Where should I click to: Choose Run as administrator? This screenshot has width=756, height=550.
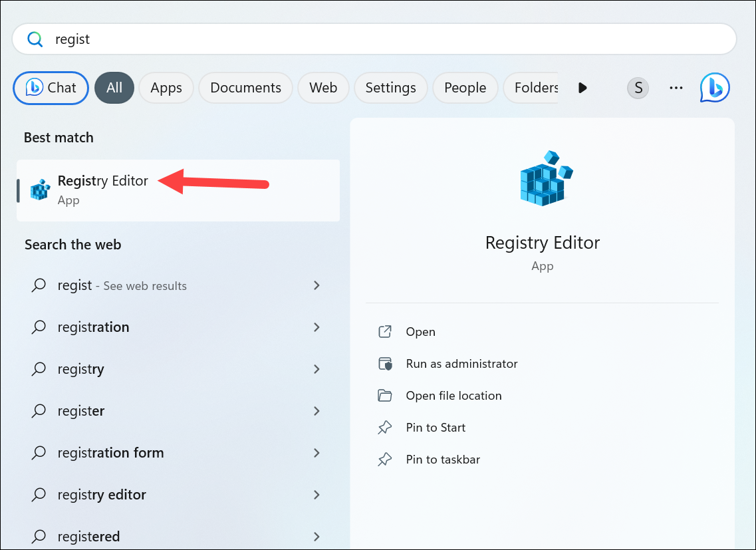pos(461,364)
